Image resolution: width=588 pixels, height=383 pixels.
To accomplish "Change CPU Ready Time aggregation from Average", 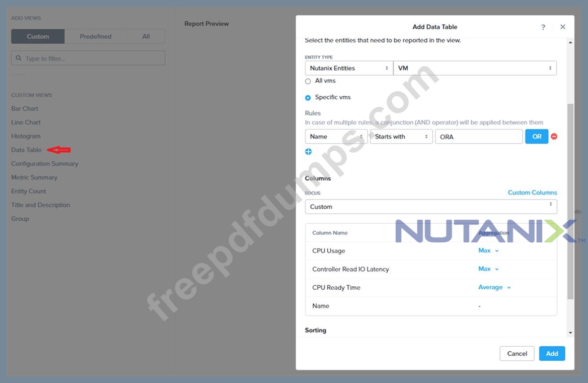I will click(494, 287).
